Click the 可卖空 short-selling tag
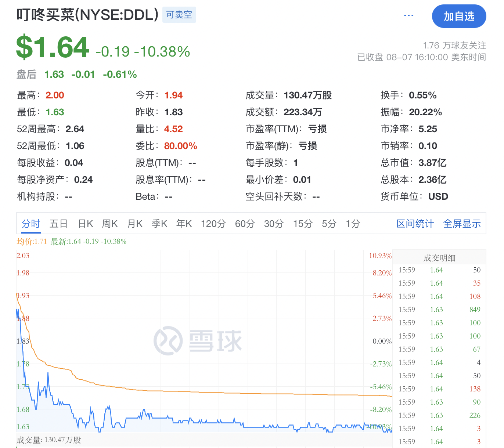 pyautogui.click(x=179, y=15)
